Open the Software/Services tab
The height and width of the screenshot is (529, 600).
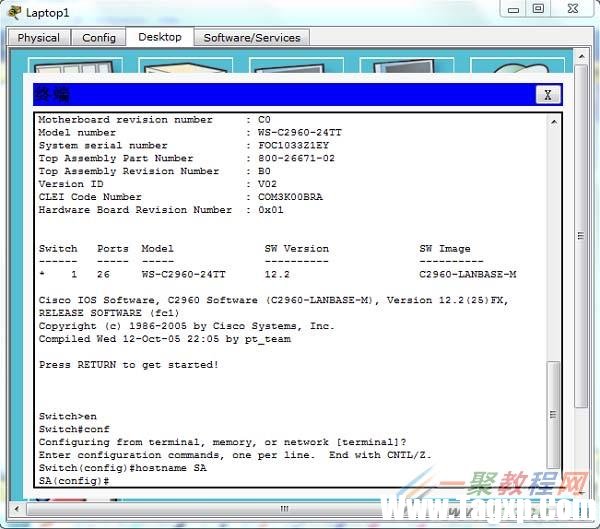click(252, 38)
